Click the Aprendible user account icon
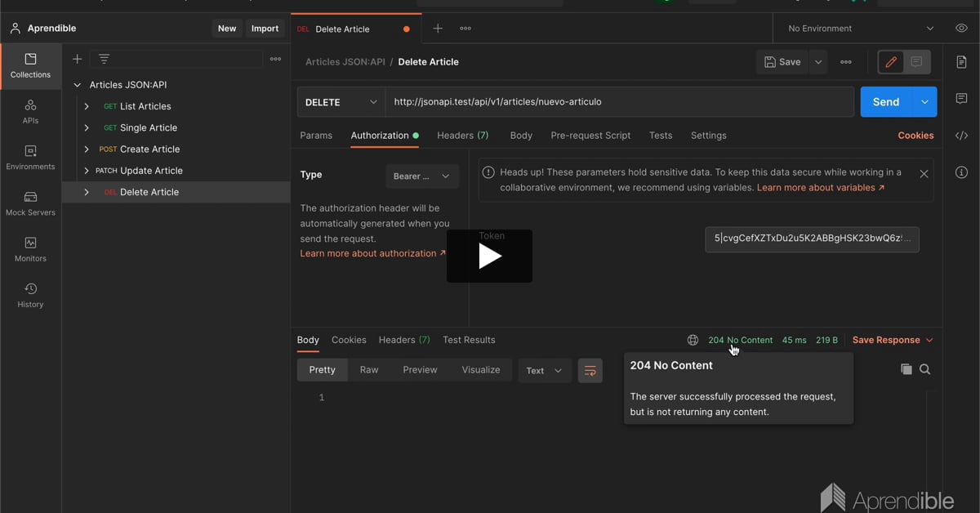Image resolution: width=980 pixels, height=513 pixels. click(x=15, y=29)
